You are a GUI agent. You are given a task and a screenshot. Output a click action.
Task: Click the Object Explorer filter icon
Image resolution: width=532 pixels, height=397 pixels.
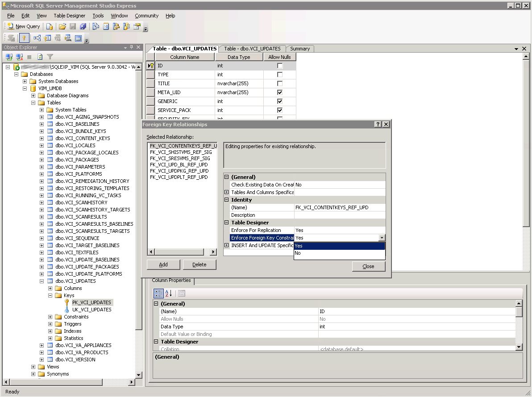(50, 57)
